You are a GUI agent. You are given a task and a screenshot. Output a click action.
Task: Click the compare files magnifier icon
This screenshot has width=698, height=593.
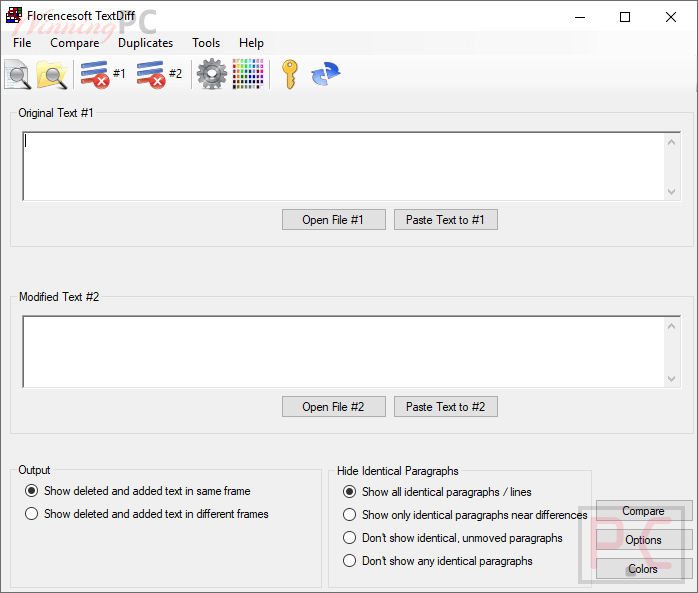(18, 74)
